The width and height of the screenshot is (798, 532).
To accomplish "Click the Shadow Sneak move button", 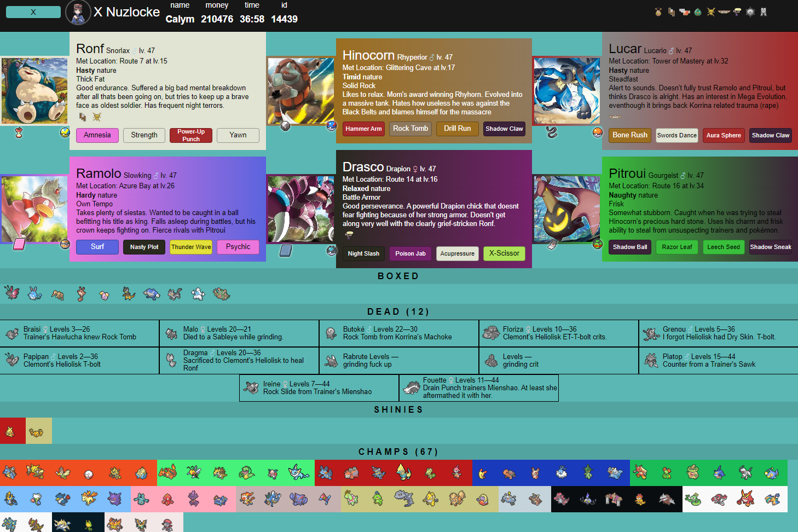I will [x=771, y=247].
